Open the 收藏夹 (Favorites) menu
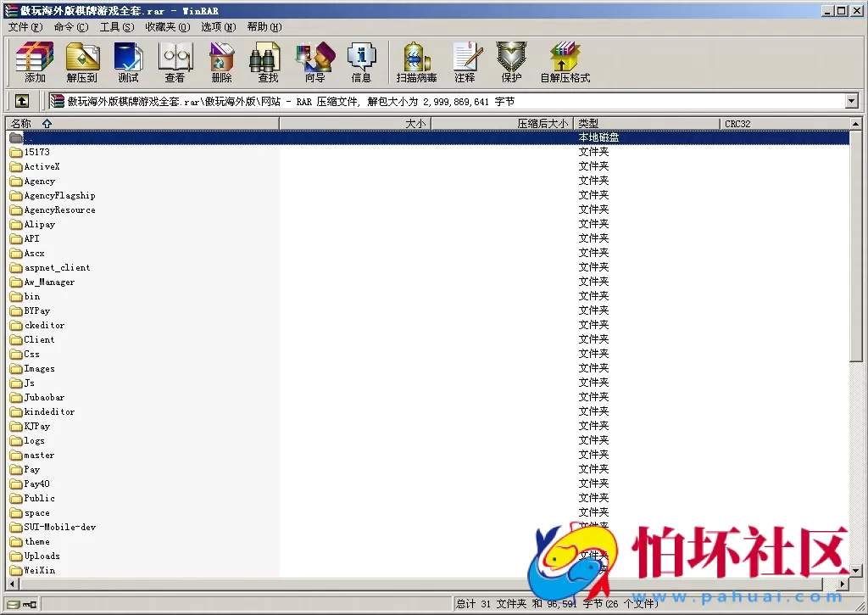This screenshot has width=868, height=615. [x=166, y=27]
